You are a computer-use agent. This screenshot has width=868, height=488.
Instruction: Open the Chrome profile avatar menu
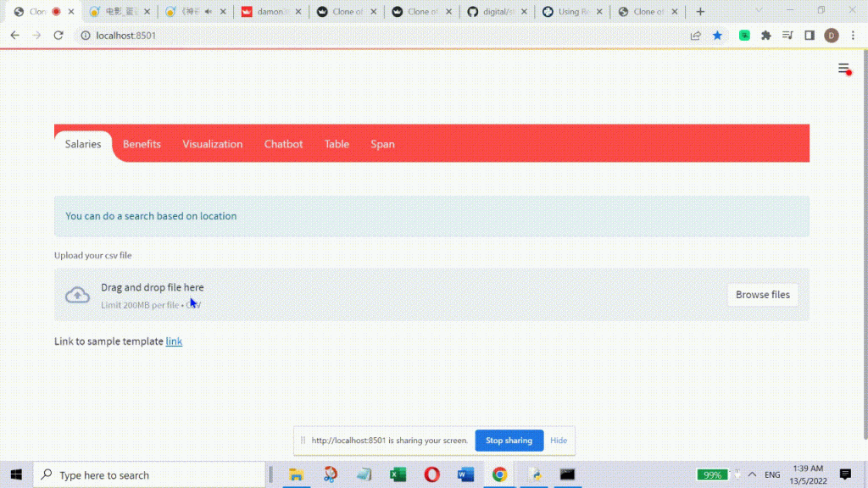pyautogui.click(x=831, y=36)
